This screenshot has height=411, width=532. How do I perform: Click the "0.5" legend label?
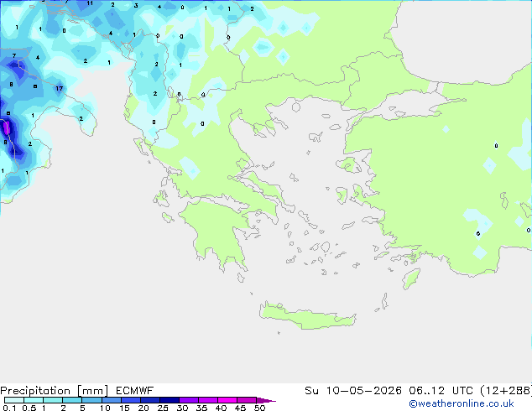point(29,408)
